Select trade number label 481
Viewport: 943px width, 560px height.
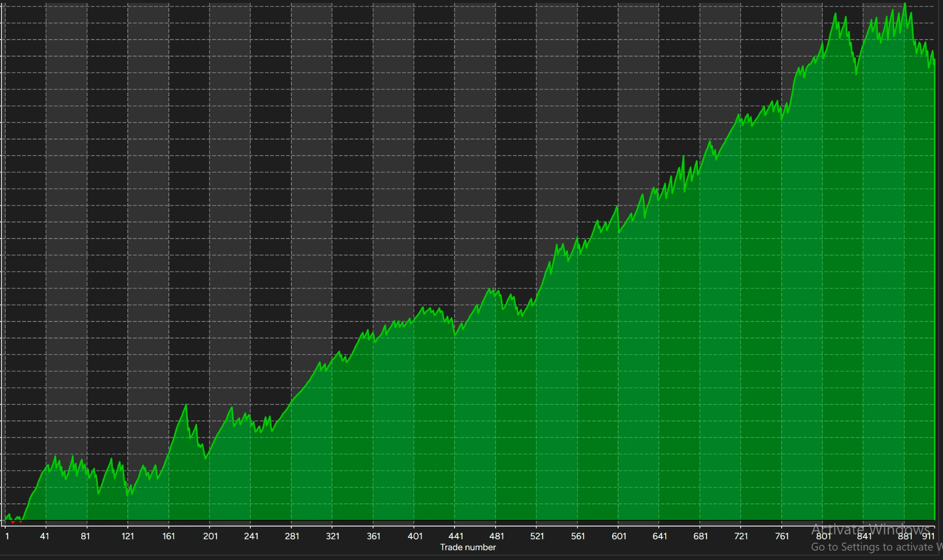click(x=496, y=536)
